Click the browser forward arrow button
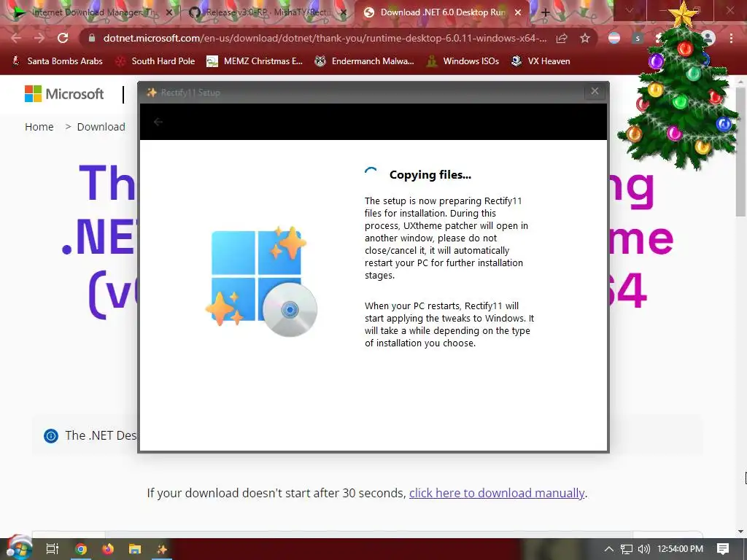Image resolution: width=747 pixels, height=560 pixels. click(39, 38)
